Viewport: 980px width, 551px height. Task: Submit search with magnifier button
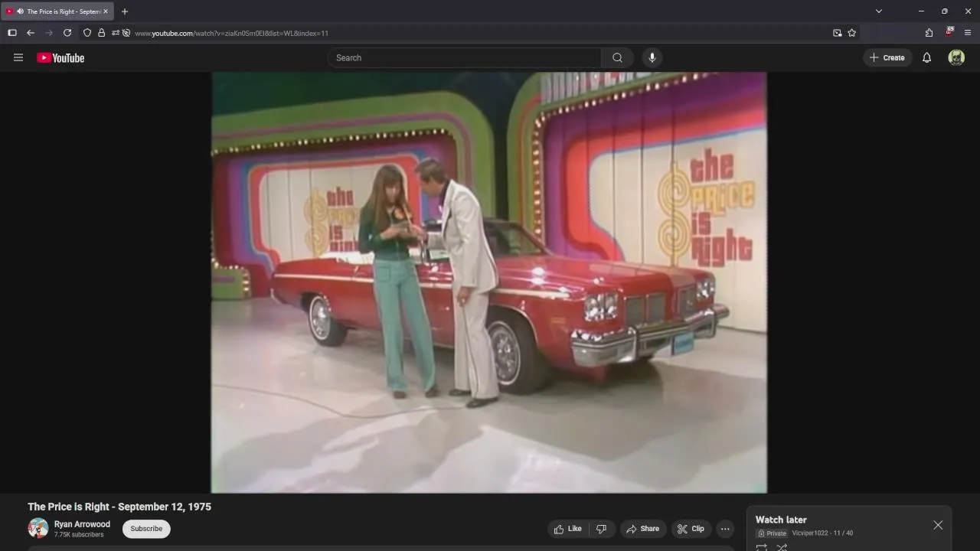[617, 57]
